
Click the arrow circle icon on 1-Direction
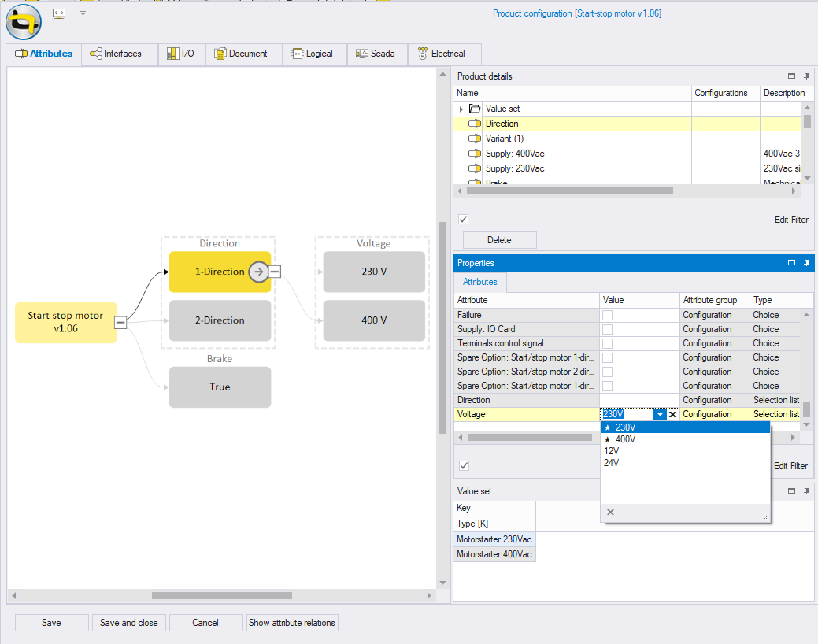coord(259,272)
